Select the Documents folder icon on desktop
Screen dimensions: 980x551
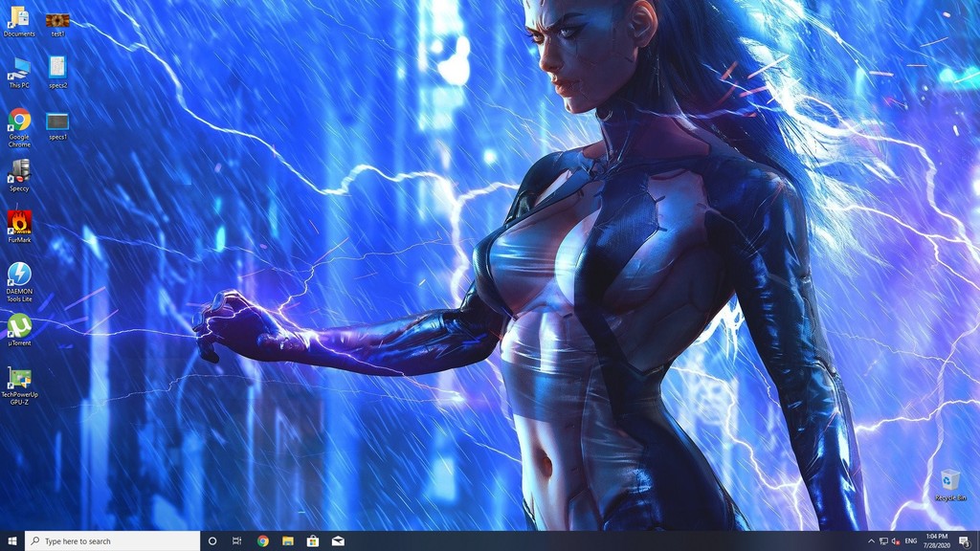(x=19, y=21)
